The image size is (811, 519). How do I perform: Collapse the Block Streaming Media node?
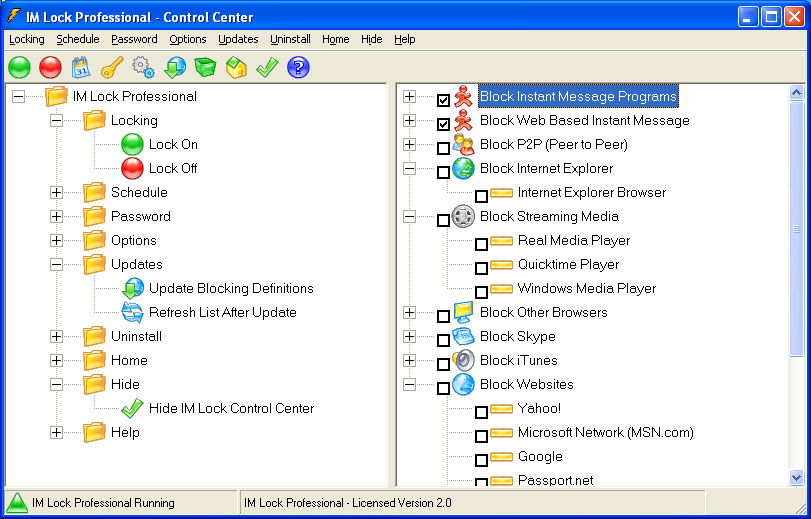point(409,216)
